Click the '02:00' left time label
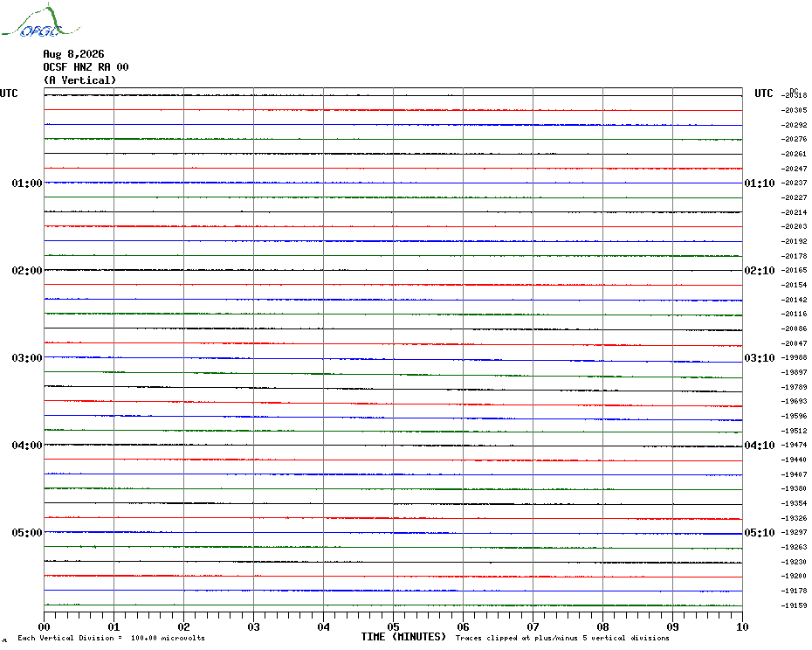This screenshot has width=812, height=650. pyautogui.click(x=27, y=271)
